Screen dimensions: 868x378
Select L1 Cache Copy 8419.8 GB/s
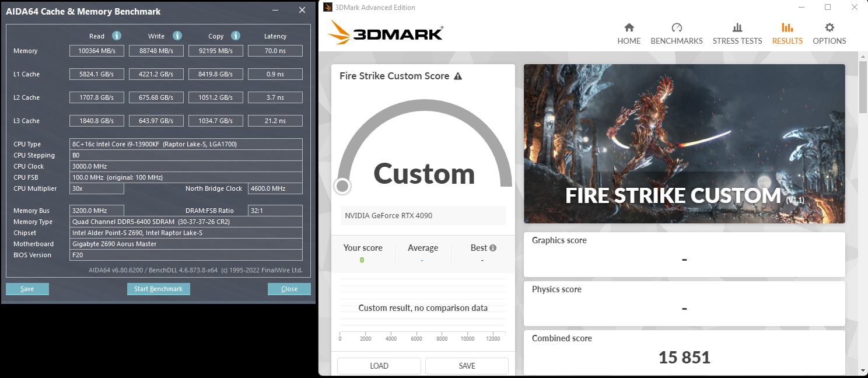(x=216, y=74)
